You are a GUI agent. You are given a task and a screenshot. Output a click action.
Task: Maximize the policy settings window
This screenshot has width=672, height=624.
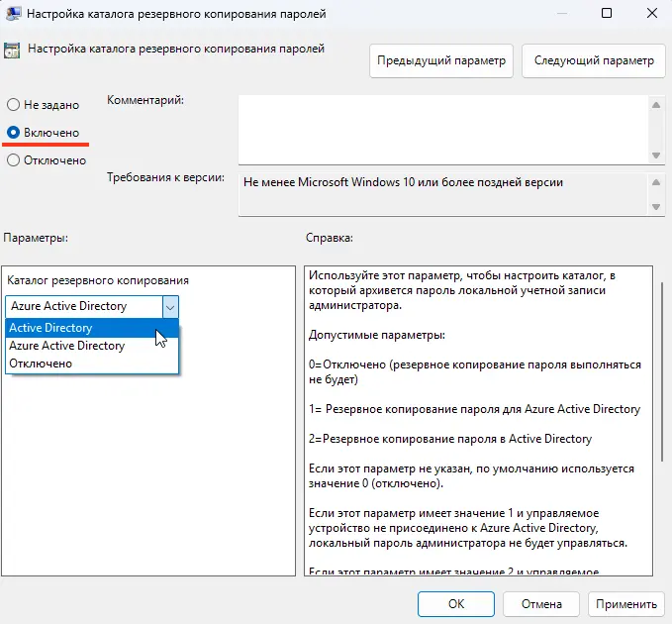pyautogui.click(x=607, y=13)
